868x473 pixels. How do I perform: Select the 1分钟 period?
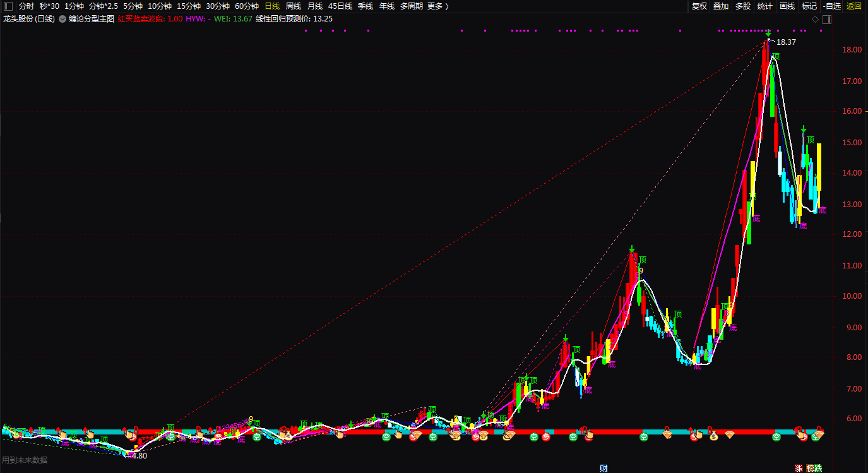pyautogui.click(x=74, y=6)
